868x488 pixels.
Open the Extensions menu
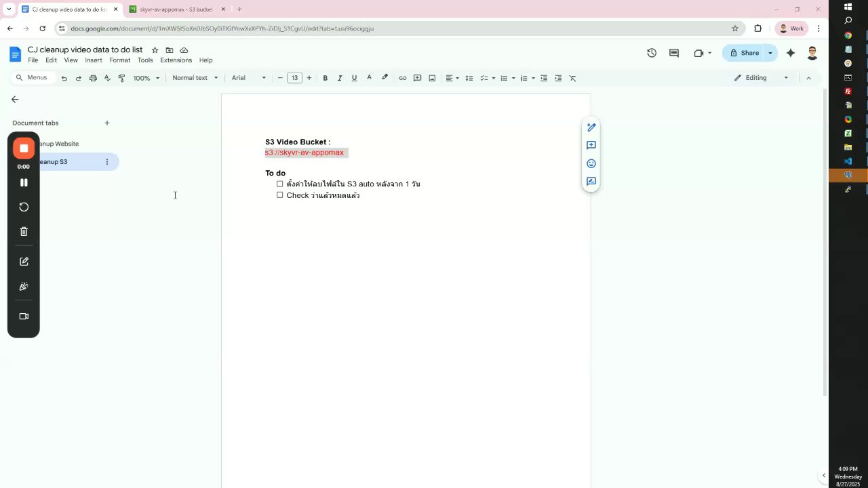[176, 60]
